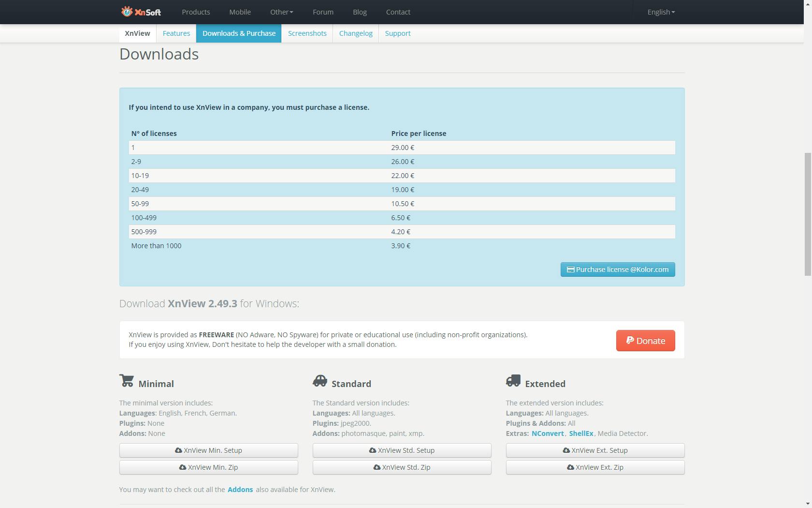Go to the Mobile page
The height and width of the screenshot is (508, 812).
240,12
